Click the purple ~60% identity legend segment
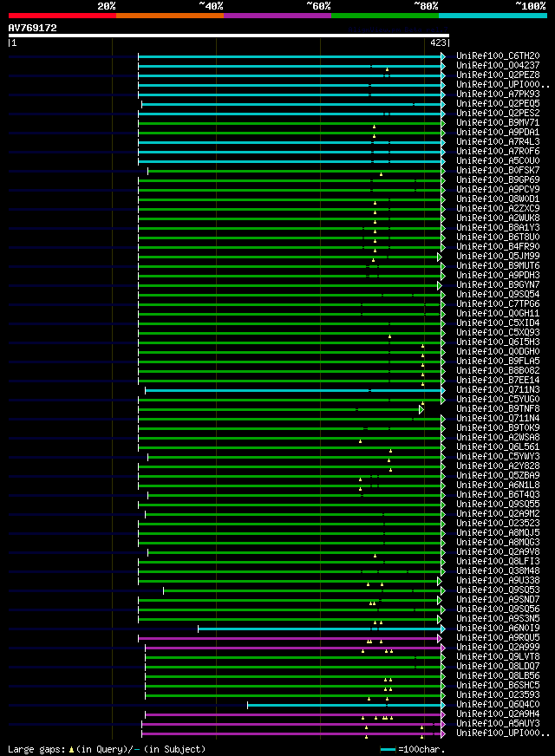Image resolution: width=555 pixels, height=756 pixels. [x=277, y=16]
